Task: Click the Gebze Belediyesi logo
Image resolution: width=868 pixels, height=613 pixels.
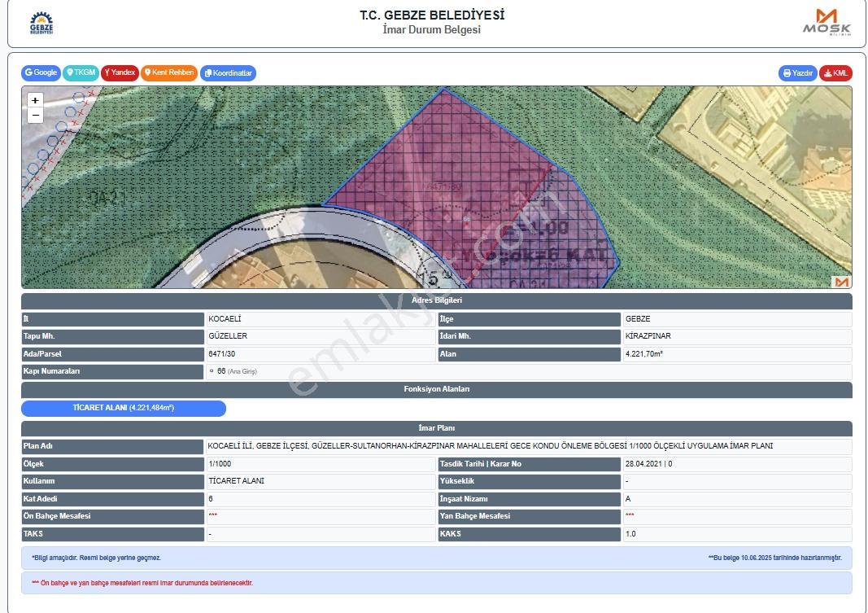Action: 41,24
